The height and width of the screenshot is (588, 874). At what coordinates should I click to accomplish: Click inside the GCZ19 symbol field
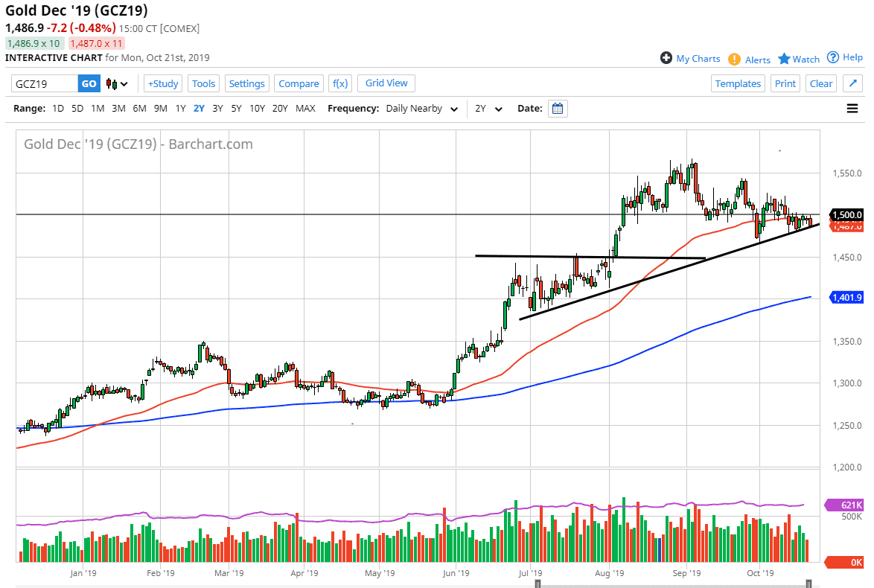point(45,83)
